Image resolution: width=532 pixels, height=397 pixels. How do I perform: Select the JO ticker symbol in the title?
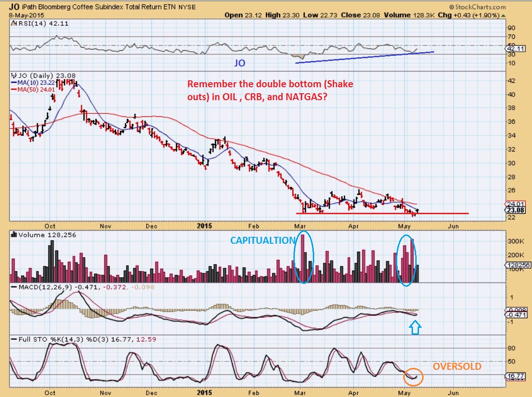click(14, 6)
